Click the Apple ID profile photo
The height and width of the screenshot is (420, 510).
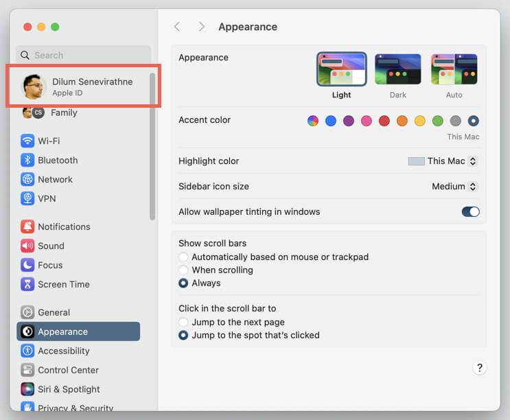pyautogui.click(x=33, y=86)
